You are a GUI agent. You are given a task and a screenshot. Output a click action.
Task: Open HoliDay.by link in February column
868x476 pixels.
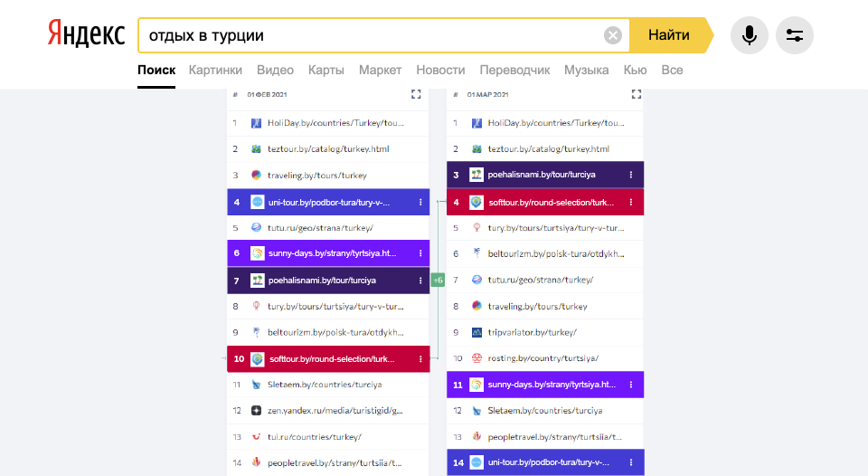335,123
